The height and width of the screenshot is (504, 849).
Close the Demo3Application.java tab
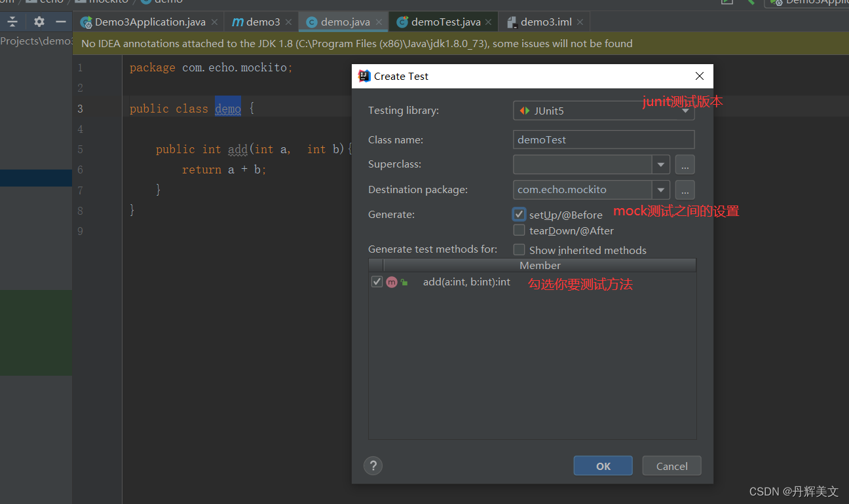[x=214, y=22]
